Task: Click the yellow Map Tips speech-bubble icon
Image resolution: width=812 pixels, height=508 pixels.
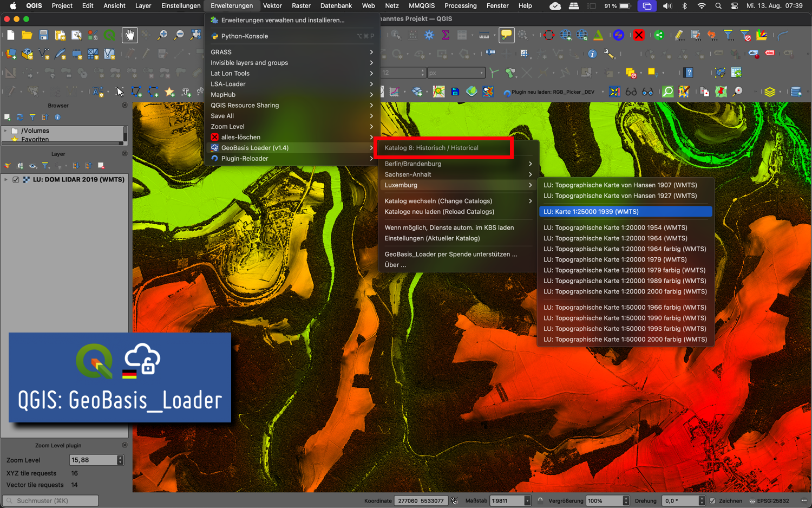Action: (x=506, y=35)
